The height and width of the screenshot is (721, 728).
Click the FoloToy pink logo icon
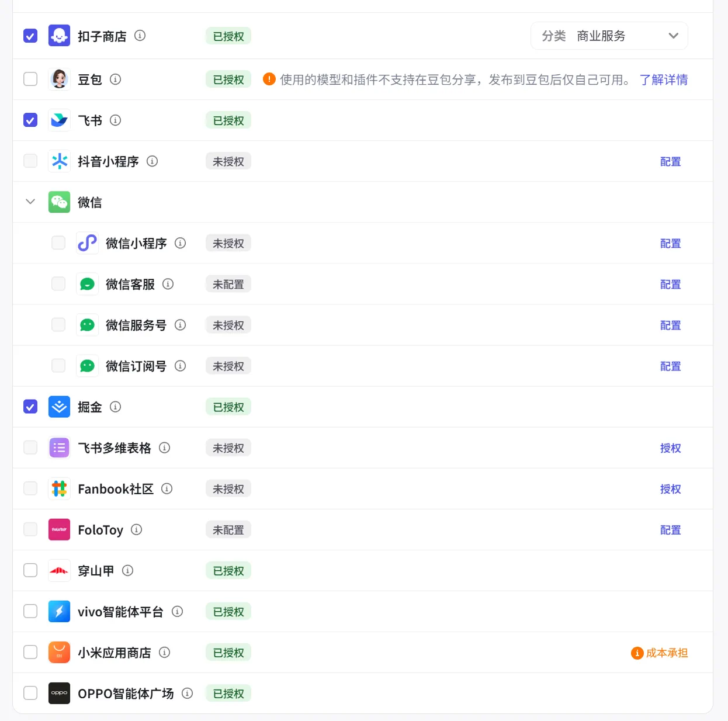59,529
